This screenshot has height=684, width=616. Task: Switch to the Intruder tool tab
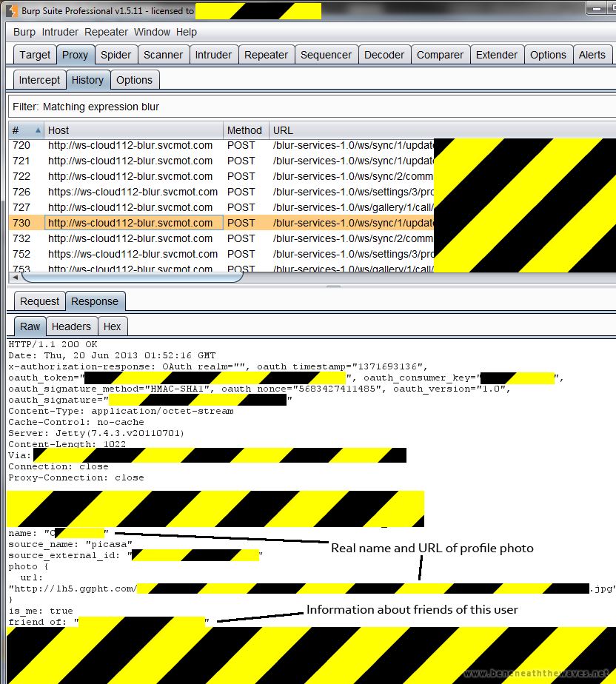tap(213, 55)
